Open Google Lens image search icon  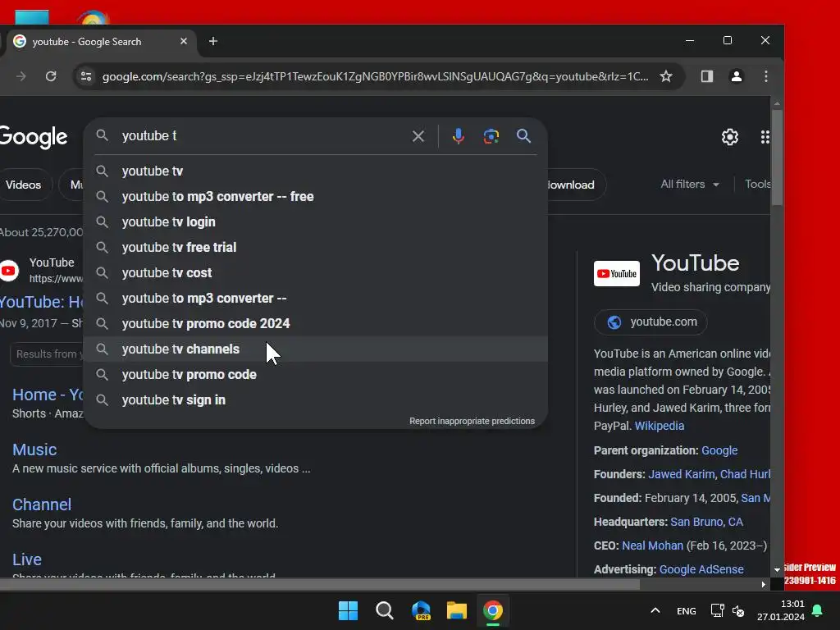pos(491,136)
